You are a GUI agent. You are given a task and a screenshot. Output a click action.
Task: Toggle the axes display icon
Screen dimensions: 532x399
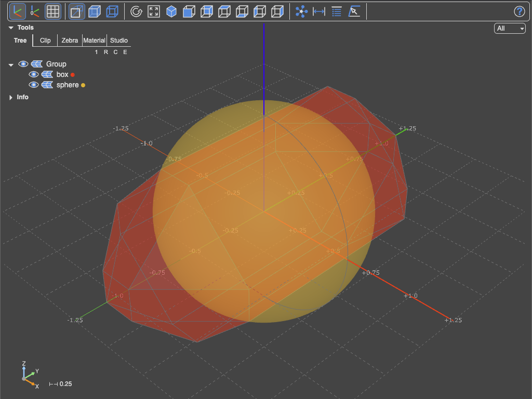click(x=17, y=11)
